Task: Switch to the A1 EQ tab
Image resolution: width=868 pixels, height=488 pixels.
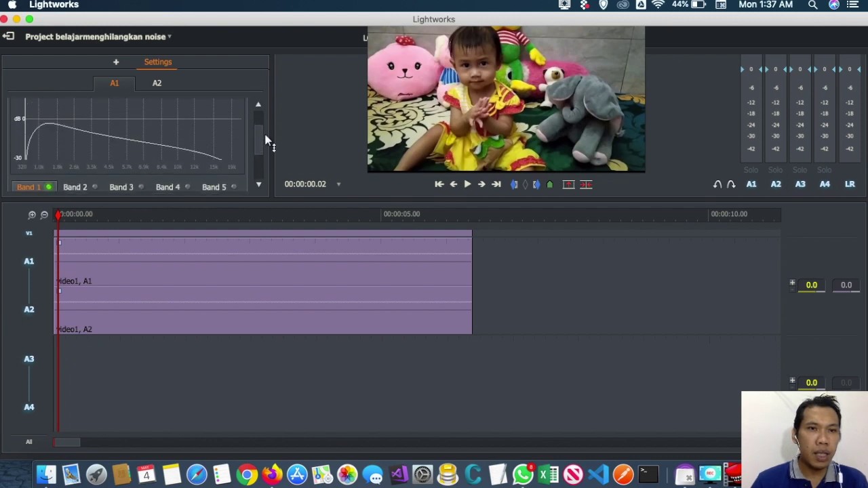Action: [114, 83]
